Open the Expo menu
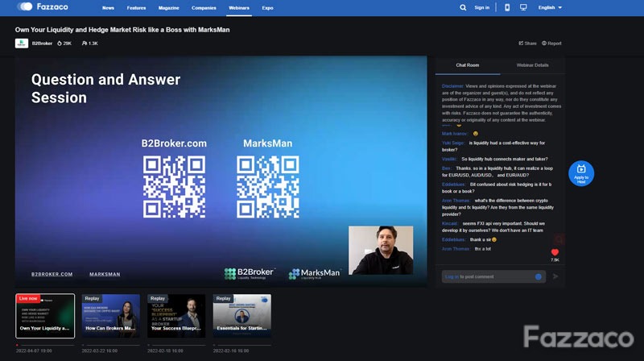Image resolution: width=644 pixels, height=361 pixels. [267, 8]
